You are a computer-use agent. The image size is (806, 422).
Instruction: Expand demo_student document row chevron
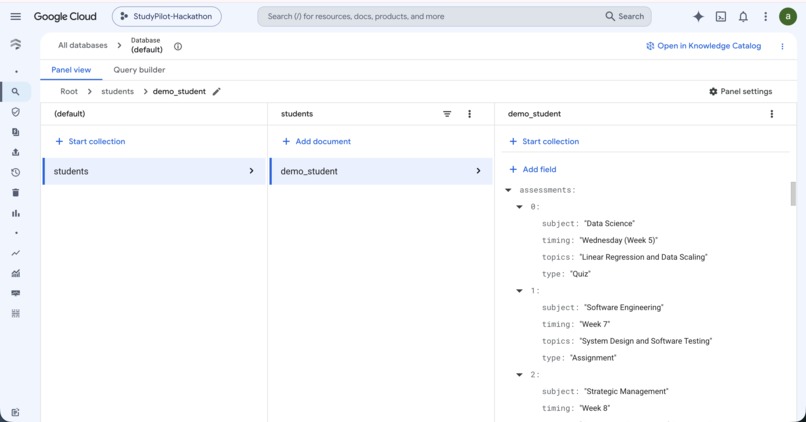click(x=478, y=171)
